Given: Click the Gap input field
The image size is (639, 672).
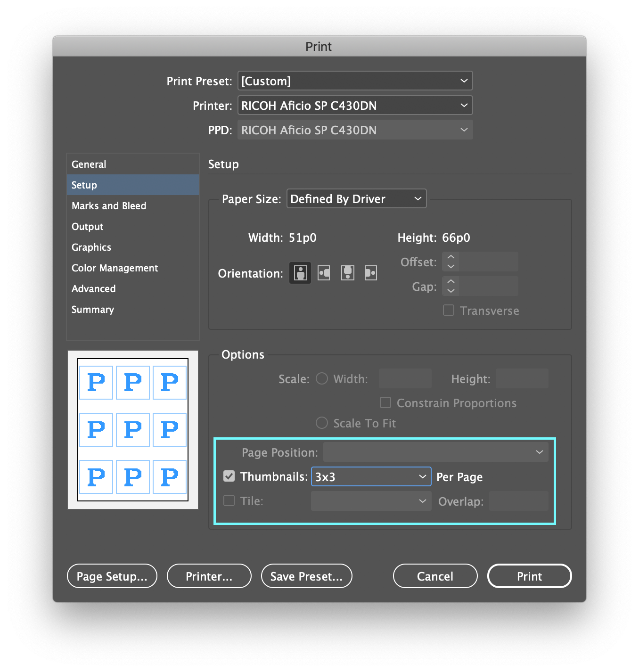Looking at the screenshot, I should (x=489, y=286).
